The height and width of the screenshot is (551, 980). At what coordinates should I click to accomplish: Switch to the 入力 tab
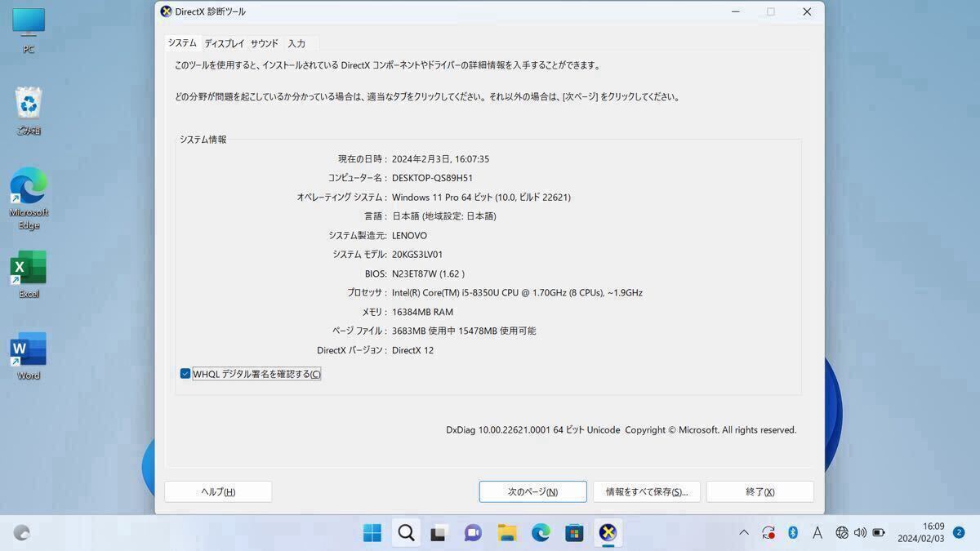[x=296, y=43]
